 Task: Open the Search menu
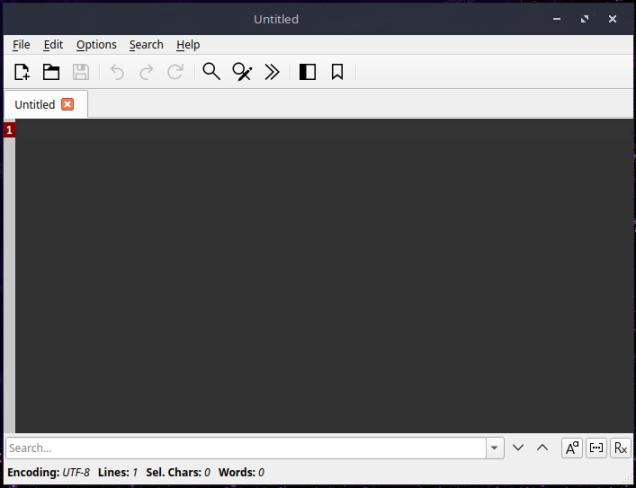click(146, 45)
